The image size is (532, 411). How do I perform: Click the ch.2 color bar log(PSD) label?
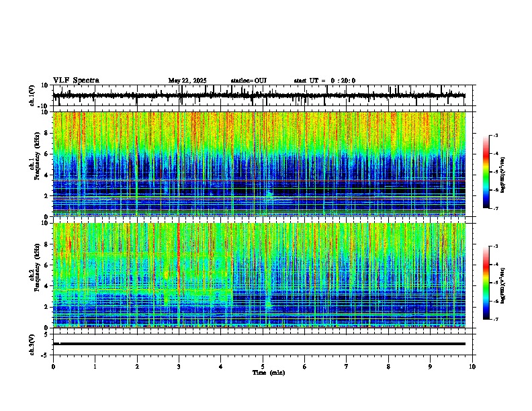[x=502, y=285]
